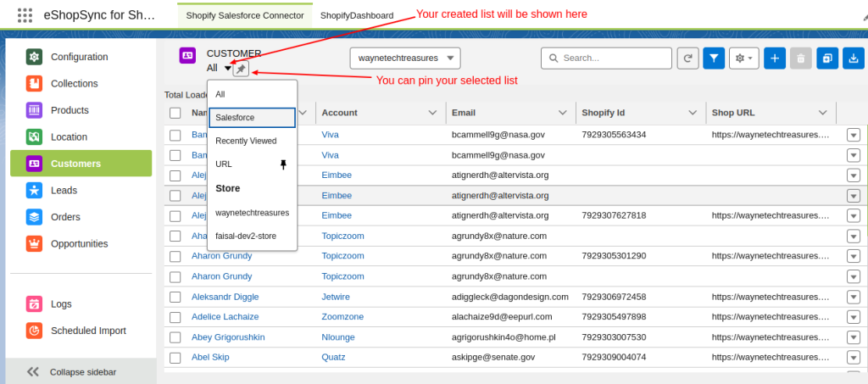
Task: Open Adelice Lachaize customer record
Action: click(225, 317)
